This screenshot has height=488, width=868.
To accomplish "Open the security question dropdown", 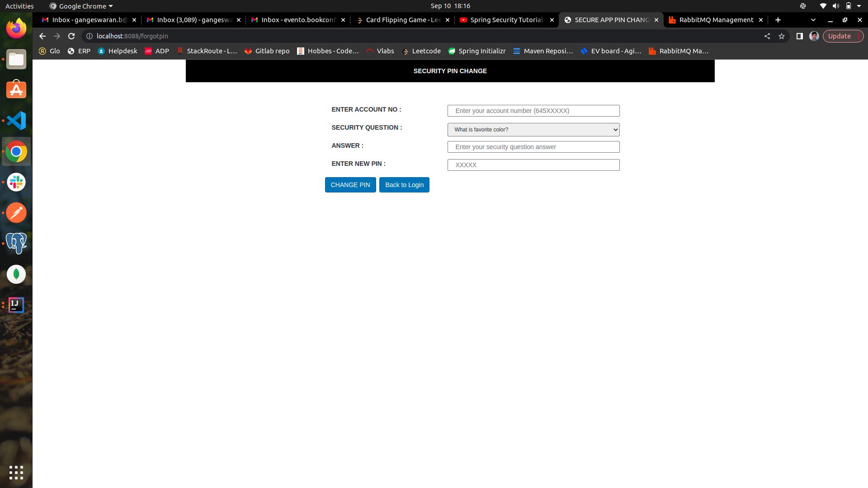I will tap(533, 130).
